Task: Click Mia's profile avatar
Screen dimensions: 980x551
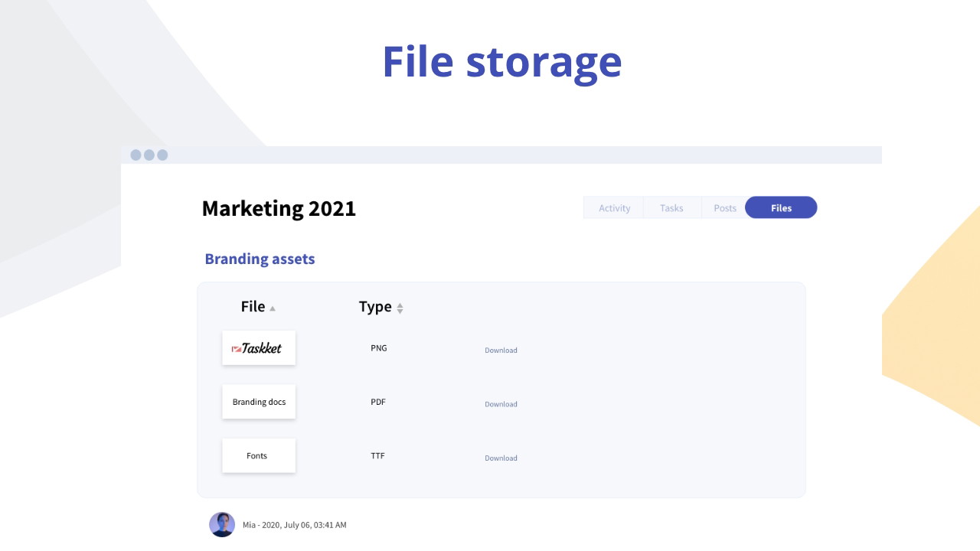Action: point(222,524)
